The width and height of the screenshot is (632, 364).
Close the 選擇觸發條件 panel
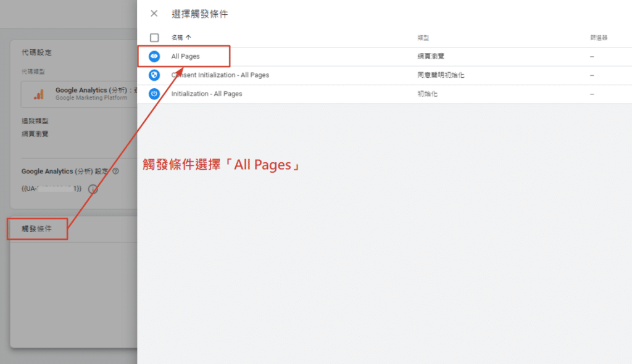pos(154,14)
